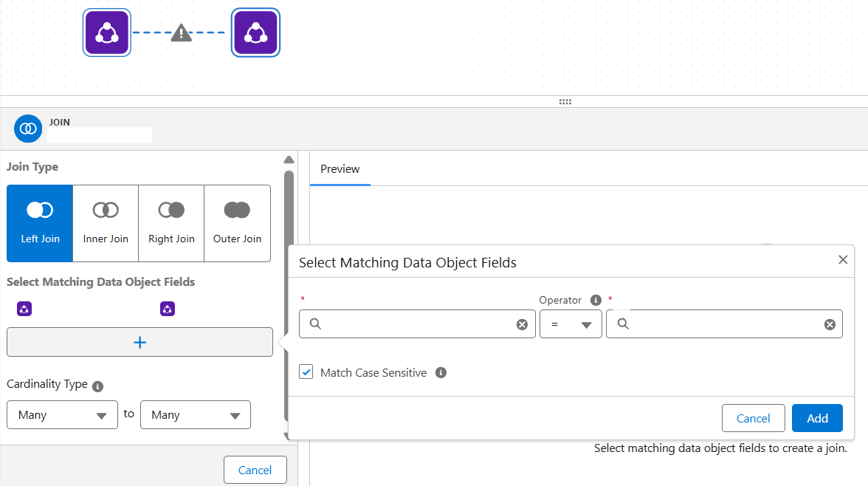The height and width of the screenshot is (486, 868).
Task: Click the Match Case Sensitive info icon
Action: pyautogui.click(x=441, y=373)
